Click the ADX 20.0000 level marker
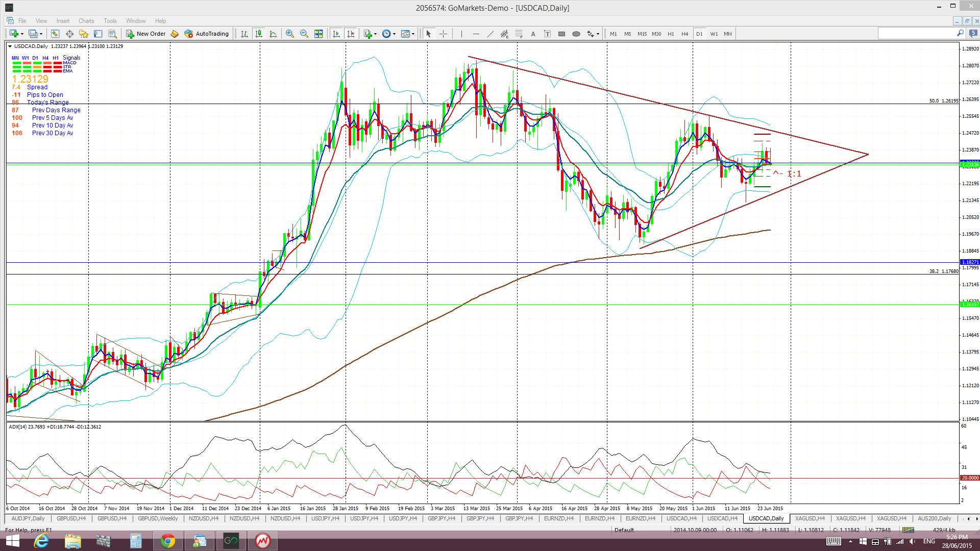 click(969, 478)
